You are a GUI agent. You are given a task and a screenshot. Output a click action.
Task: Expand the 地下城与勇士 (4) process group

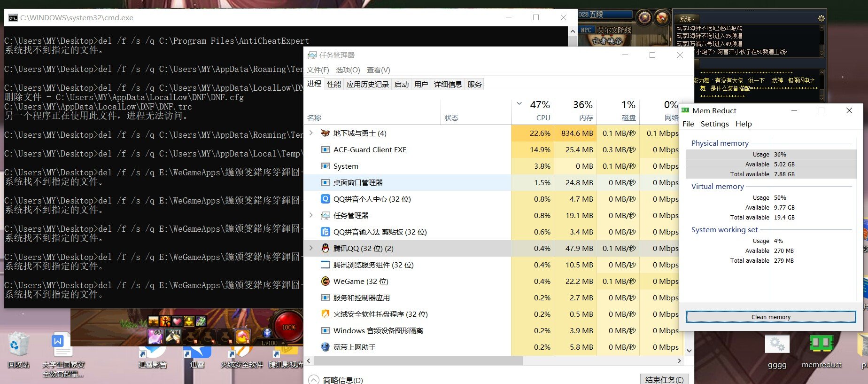pyautogui.click(x=311, y=133)
